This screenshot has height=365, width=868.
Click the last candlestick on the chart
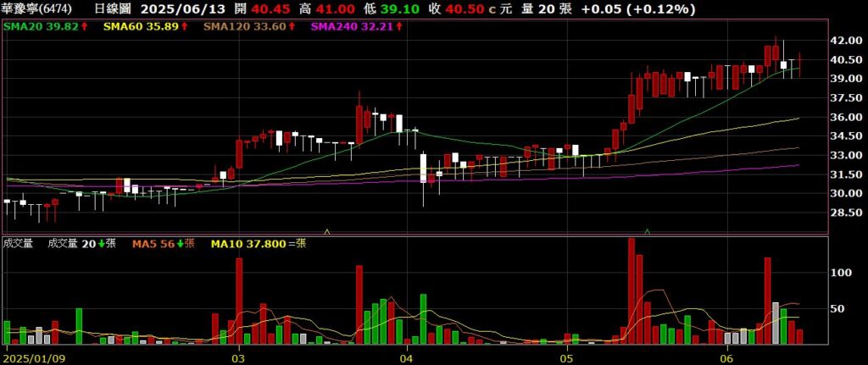click(799, 66)
